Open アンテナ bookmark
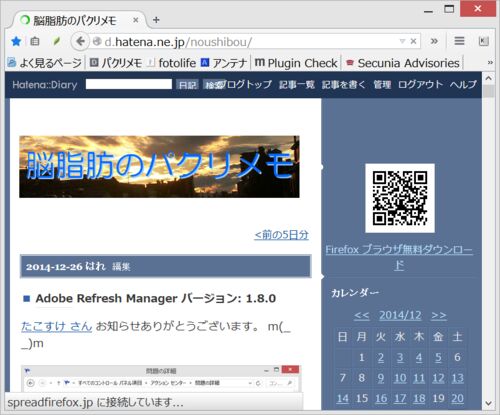This screenshot has width=500, height=415. 224,63
